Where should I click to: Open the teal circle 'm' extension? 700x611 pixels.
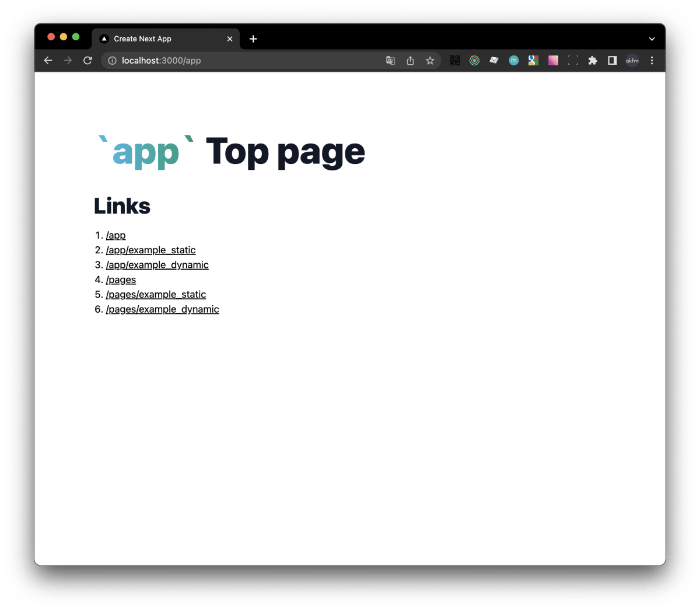point(514,61)
